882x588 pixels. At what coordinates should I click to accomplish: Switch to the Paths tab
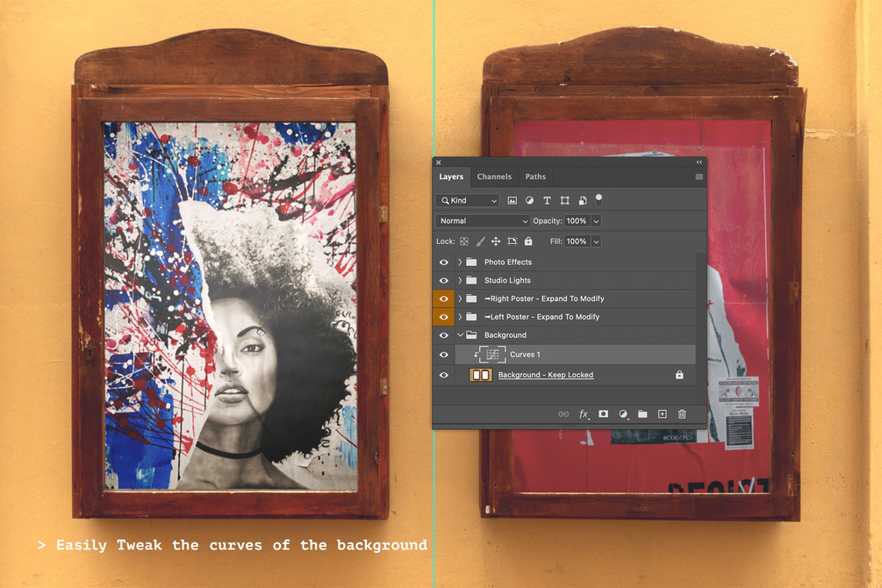click(535, 176)
